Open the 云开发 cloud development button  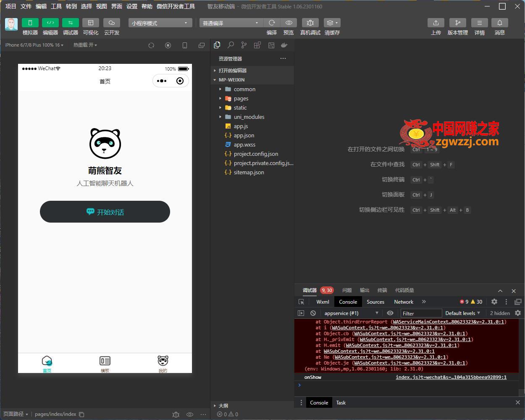pyautogui.click(x=112, y=23)
